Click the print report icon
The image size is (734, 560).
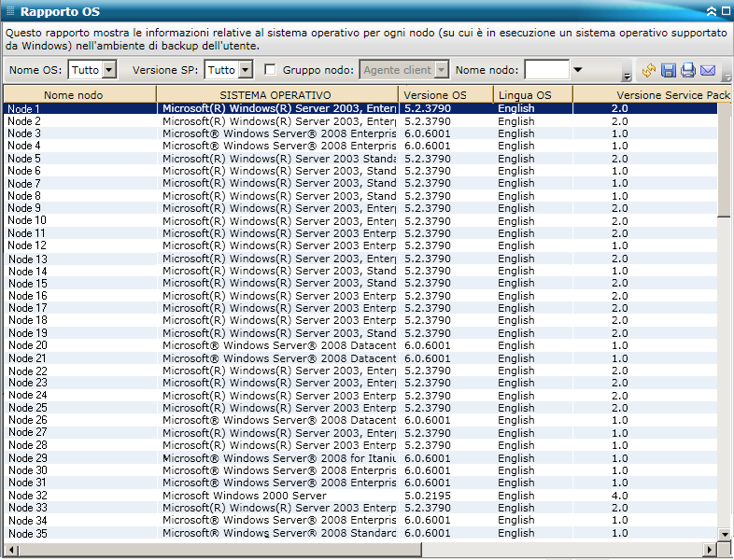pyautogui.click(x=688, y=70)
